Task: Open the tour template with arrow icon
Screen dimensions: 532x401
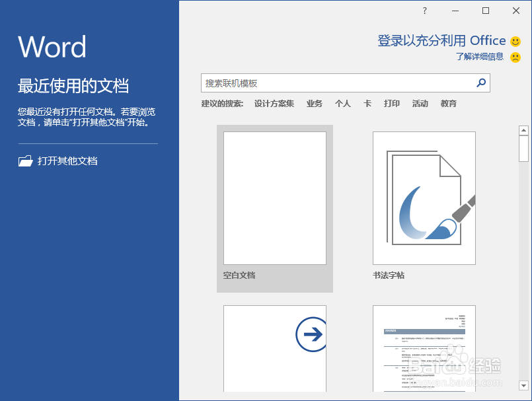Action: click(275, 348)
